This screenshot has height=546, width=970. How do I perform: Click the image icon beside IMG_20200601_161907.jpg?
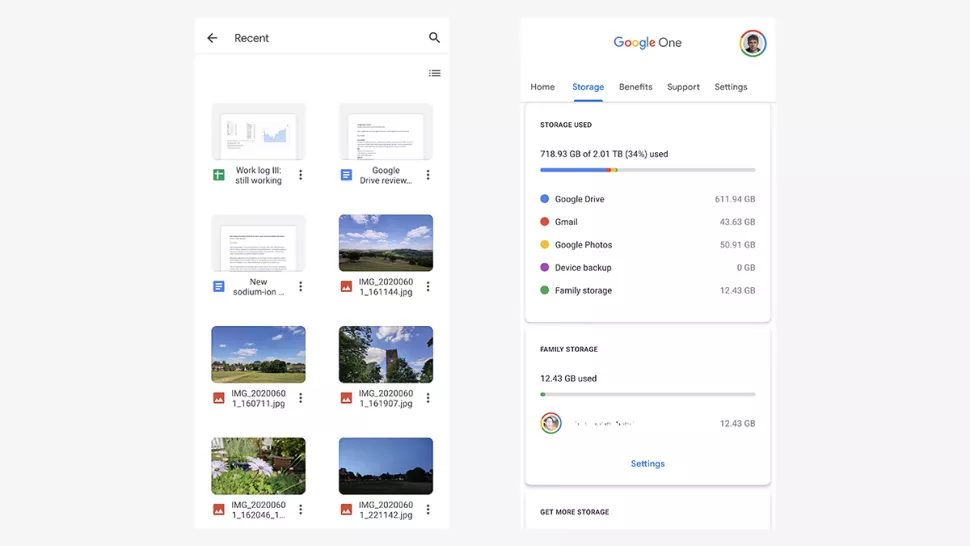click(346, 398)
